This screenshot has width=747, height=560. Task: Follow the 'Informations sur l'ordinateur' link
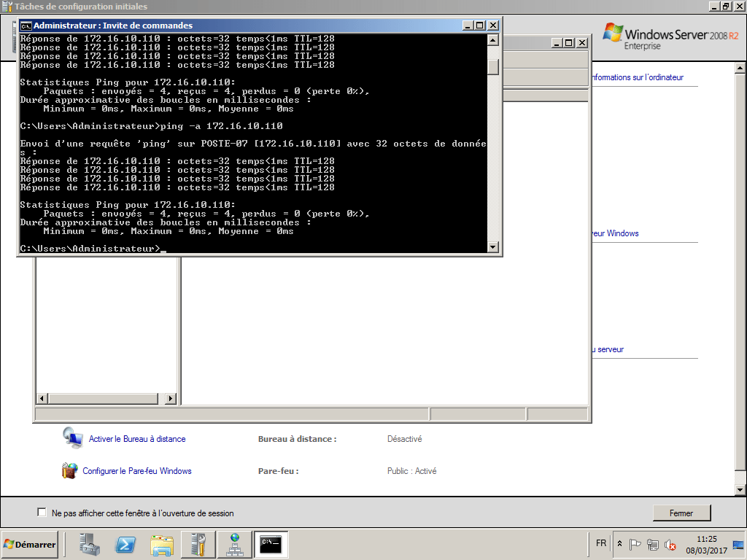click(640, 77)
